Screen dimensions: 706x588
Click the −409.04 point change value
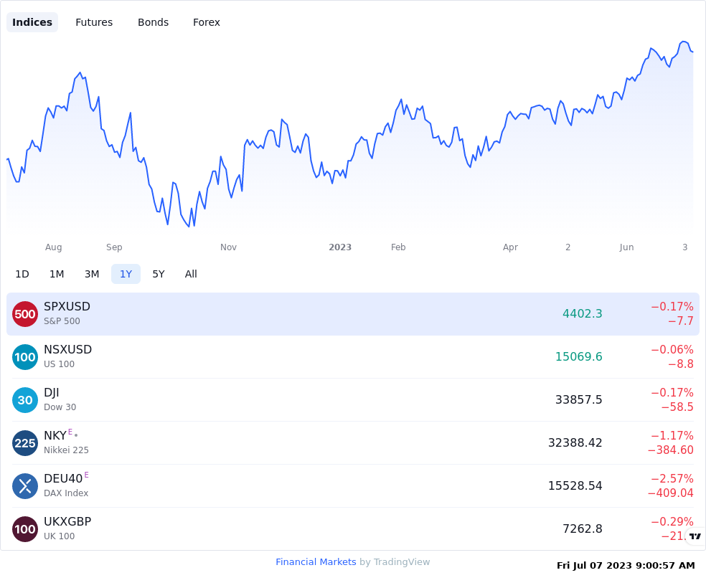(670, 493)
